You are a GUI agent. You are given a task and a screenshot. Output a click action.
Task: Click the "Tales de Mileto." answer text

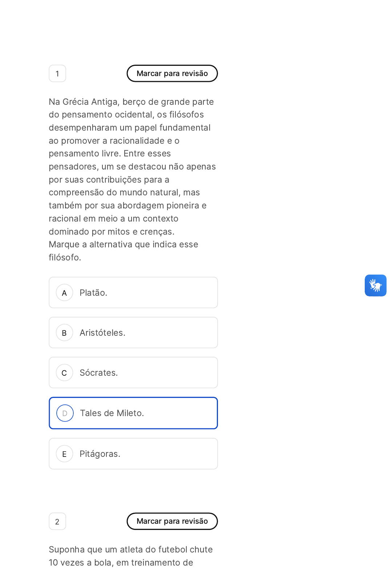[x=112, y=413]
